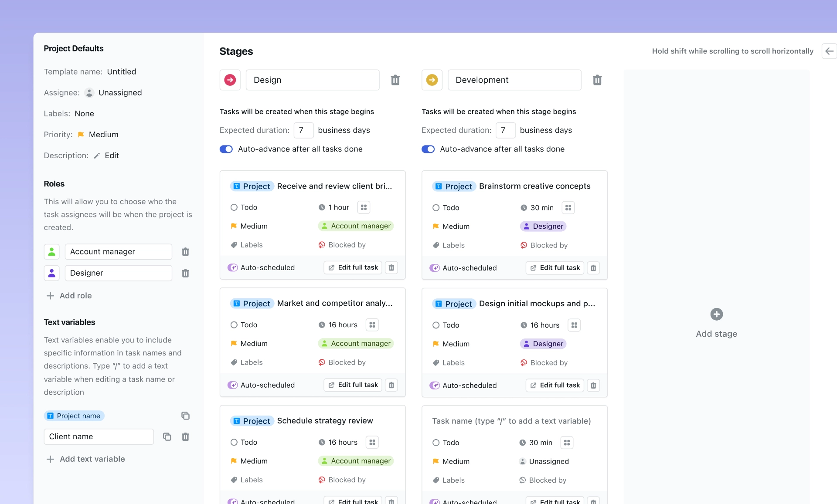
Task: Click the new task name placeholder field
Action: tap(511, 421)
